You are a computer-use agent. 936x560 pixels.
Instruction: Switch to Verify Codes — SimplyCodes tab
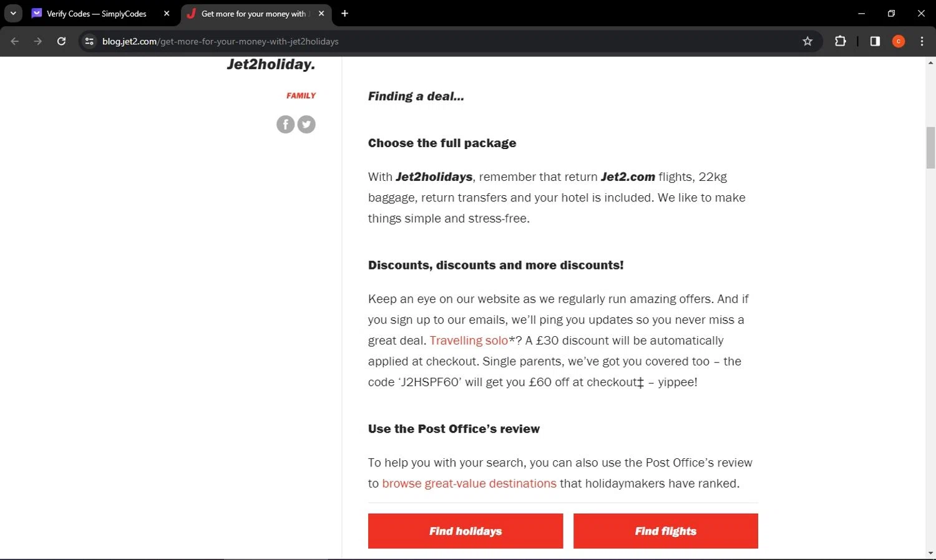[97, 14]
